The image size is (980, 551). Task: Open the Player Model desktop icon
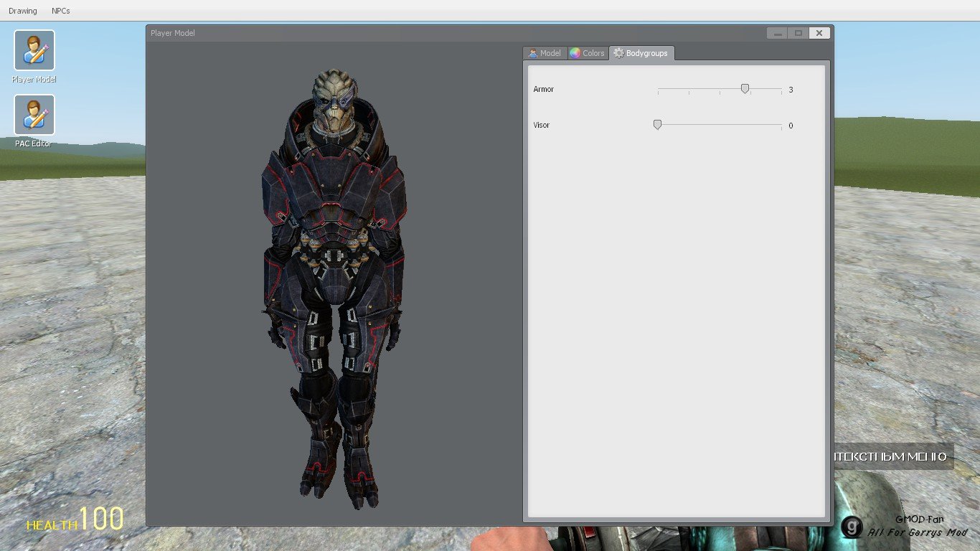click(34, 50)
